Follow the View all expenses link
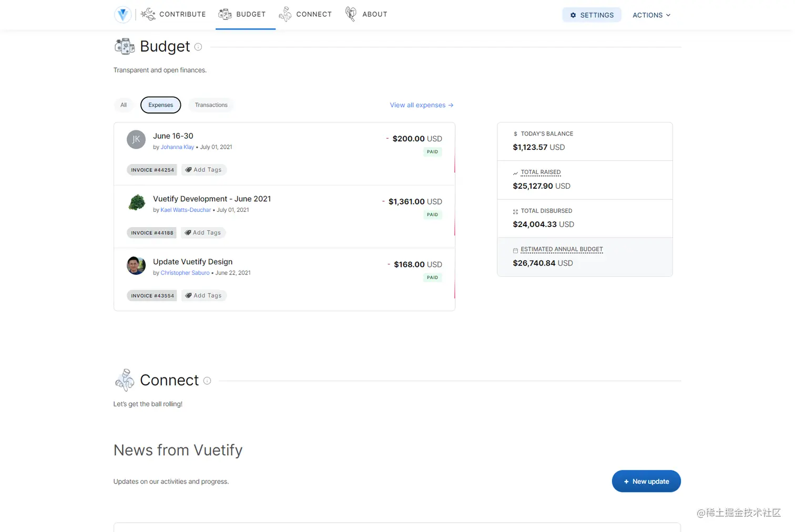The image size is (795, 532). pyautogui.click(x=422, y=105)
